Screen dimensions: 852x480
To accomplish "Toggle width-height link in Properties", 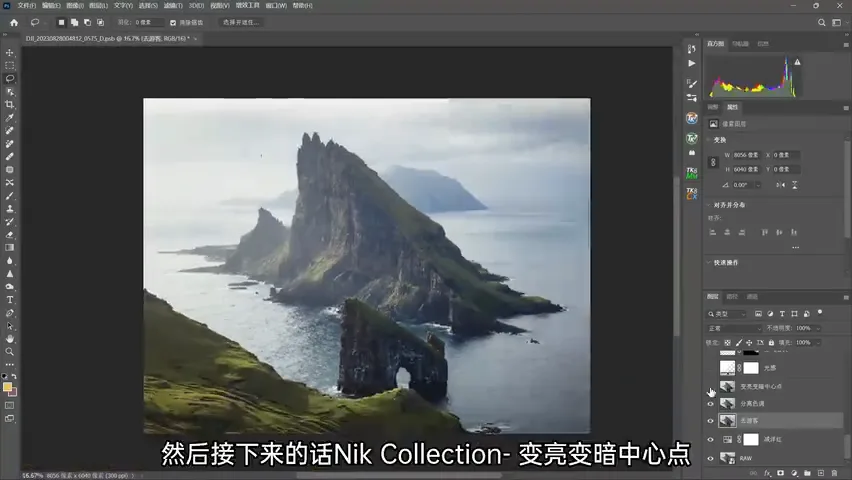I will pos(713,162).
